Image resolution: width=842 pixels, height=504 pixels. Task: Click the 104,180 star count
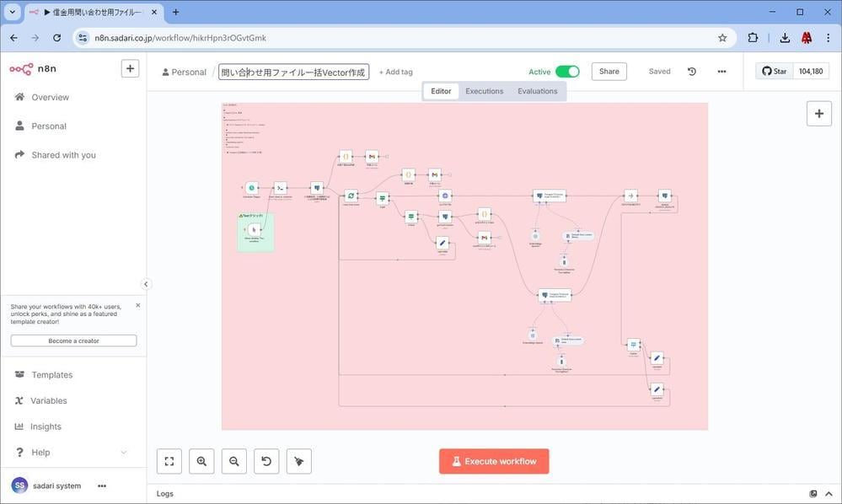(810, 71)
